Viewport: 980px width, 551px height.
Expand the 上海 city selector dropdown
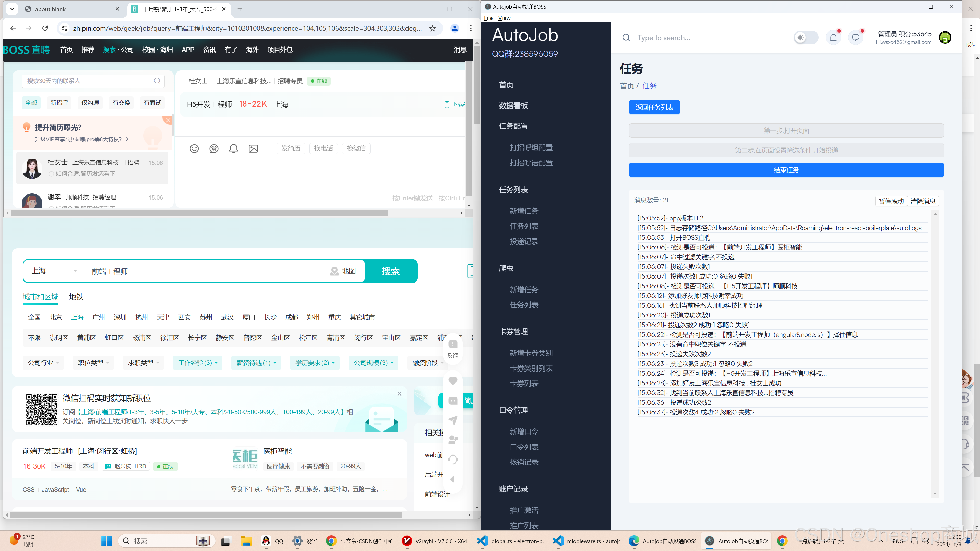pos(53,271)
